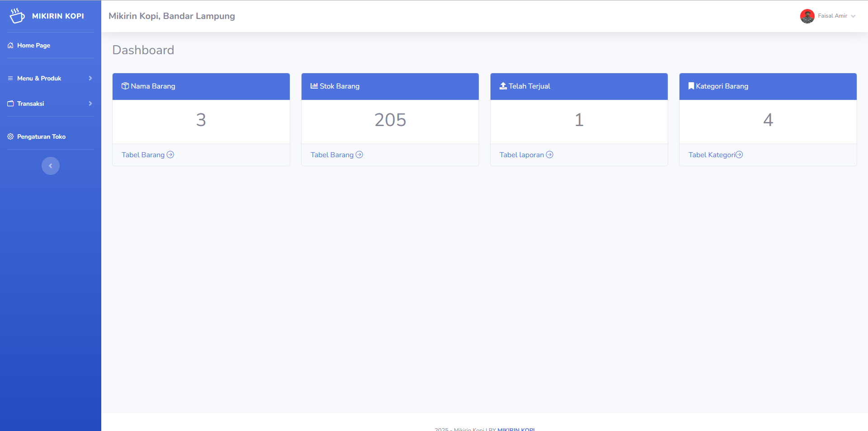This screenshot has height=431, width=868.
Task: Click the Stok Barang chart icon
Action: 314,86
